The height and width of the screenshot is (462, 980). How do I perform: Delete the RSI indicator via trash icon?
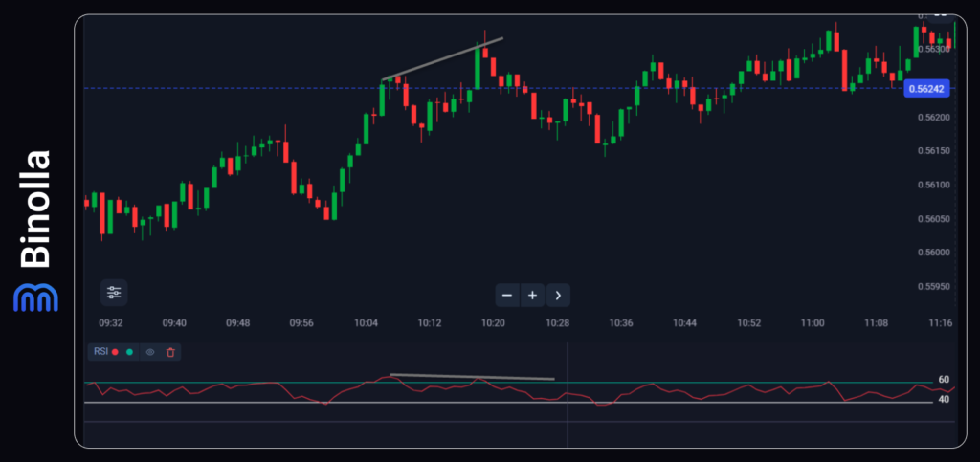click(x=170, y=352)
